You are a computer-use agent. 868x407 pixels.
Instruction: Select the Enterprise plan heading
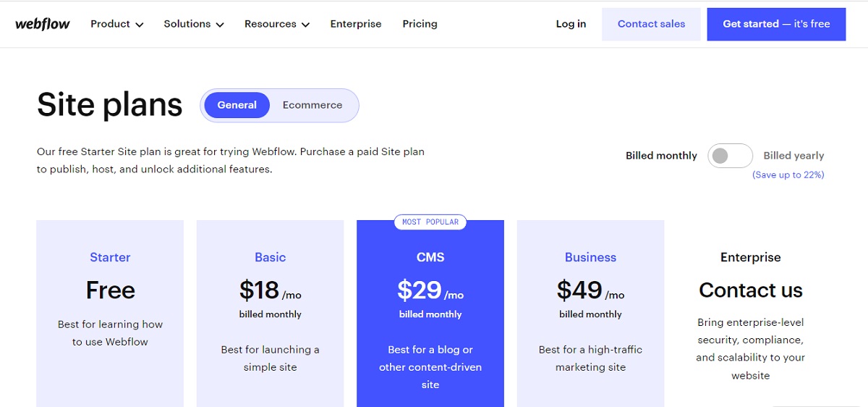tap(751, 257)
